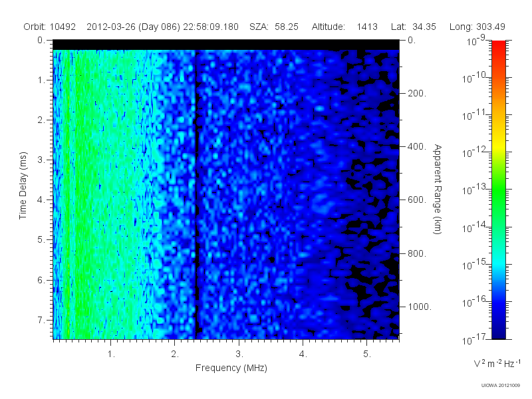Click the Frequency (MHz) axis title
This screenshot has height=399, width=532.
click(x=231, y=368)
